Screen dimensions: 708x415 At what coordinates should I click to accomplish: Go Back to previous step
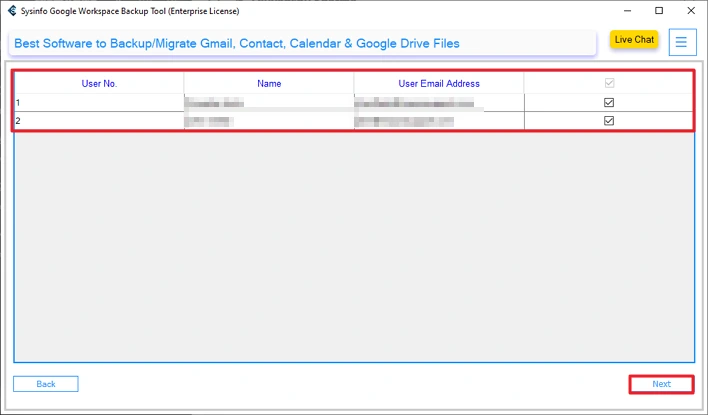pos(46,384)
